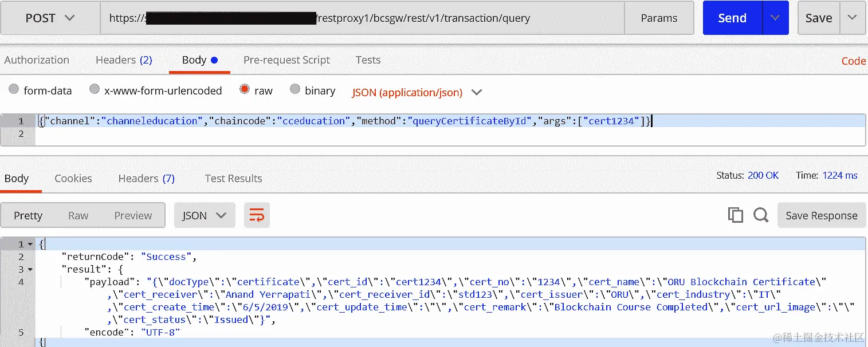Viewport: 868px width, 347px height.
Task: Click the "returnCode" key in response
Action: pyautogui.click(x=95, y=257)
